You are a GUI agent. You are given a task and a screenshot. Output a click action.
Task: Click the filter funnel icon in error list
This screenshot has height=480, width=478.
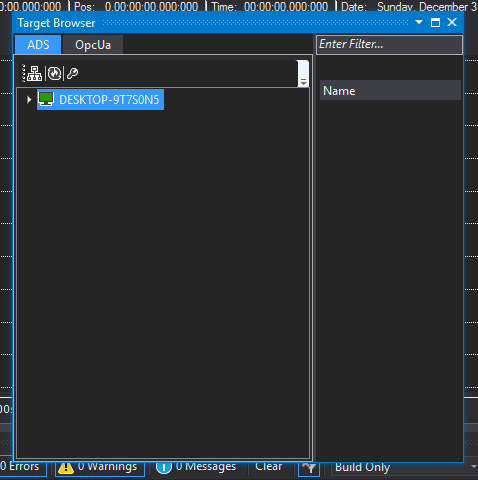tap(309, 469)
